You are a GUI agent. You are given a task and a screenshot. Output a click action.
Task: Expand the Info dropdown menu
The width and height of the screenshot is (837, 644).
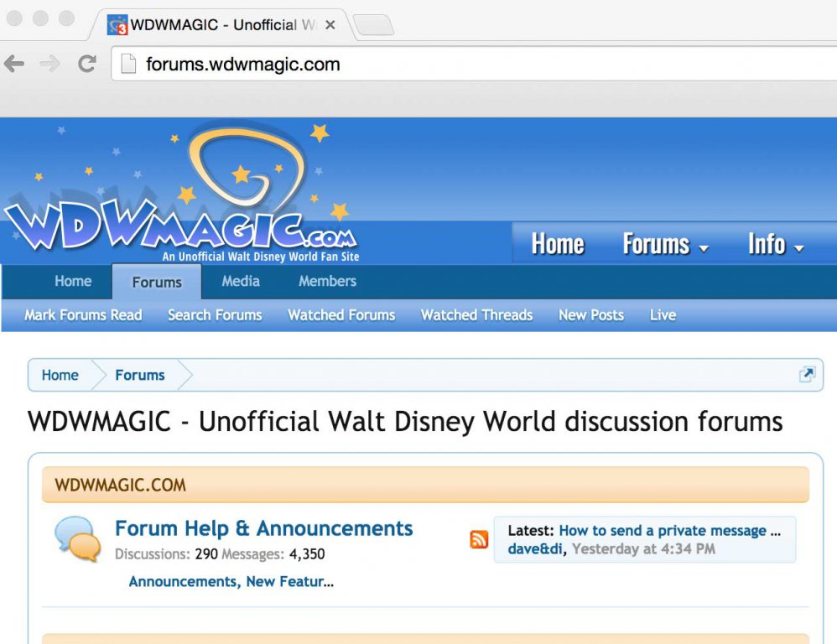(x=776, y=244)
